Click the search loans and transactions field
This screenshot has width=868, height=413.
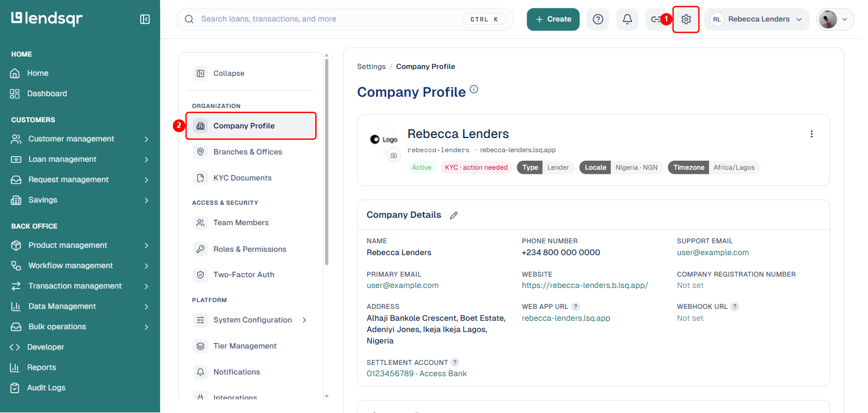(x=345, y=19)
